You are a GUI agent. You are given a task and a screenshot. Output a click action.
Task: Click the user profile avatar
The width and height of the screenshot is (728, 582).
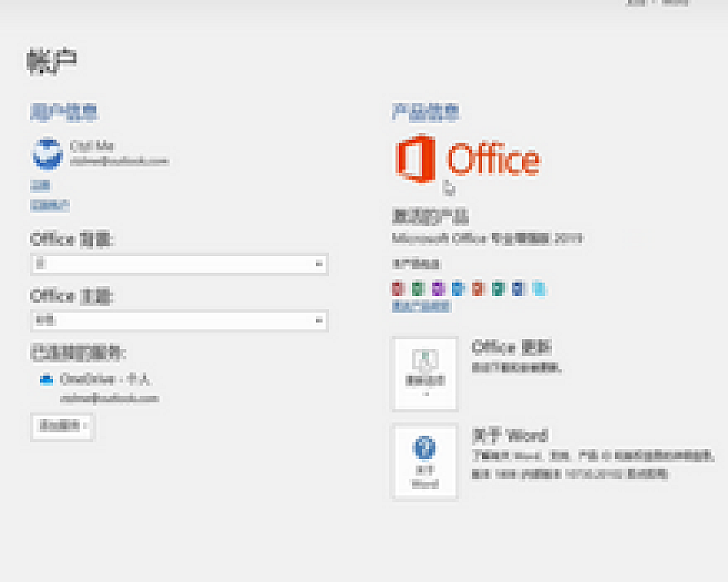48,153
